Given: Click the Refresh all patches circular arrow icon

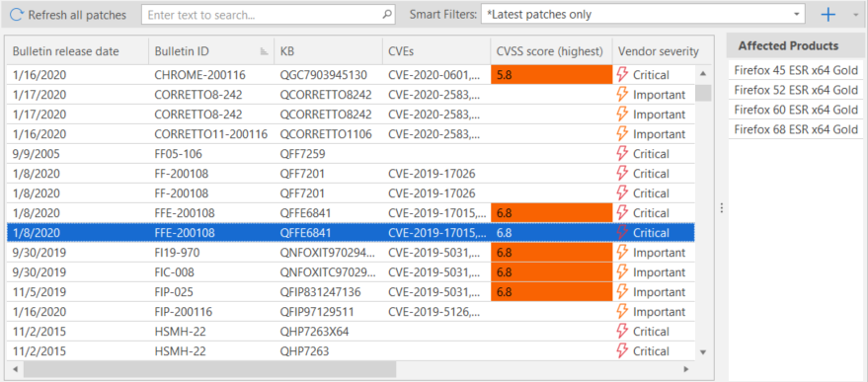Looking at the screenshot, I should click(17, 15).
